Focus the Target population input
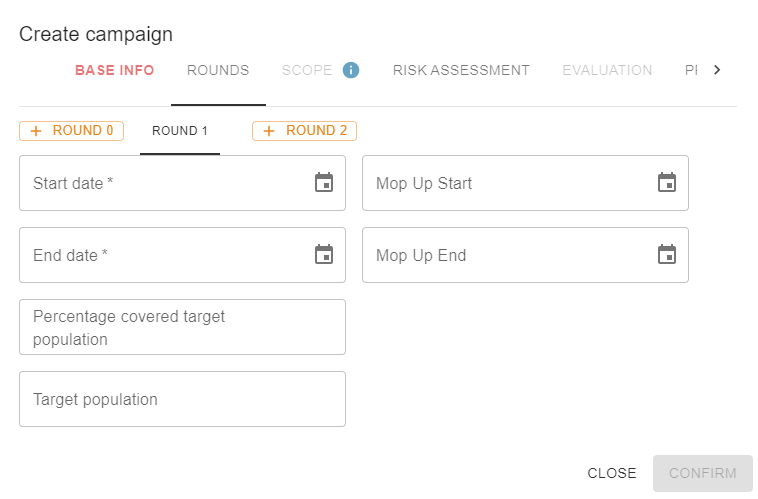Image resolution: width=758 pixels, height=499 pixels. 182,399
